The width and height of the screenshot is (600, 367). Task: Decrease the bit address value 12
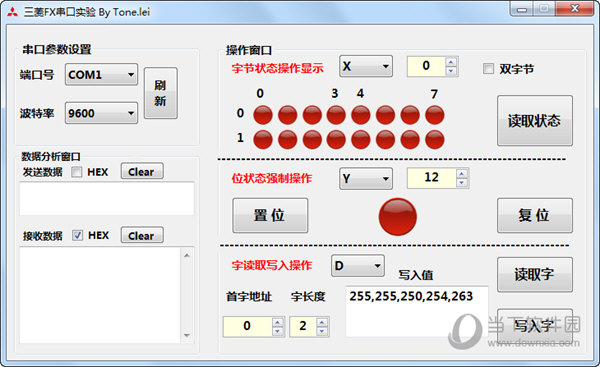click(462, 183)
